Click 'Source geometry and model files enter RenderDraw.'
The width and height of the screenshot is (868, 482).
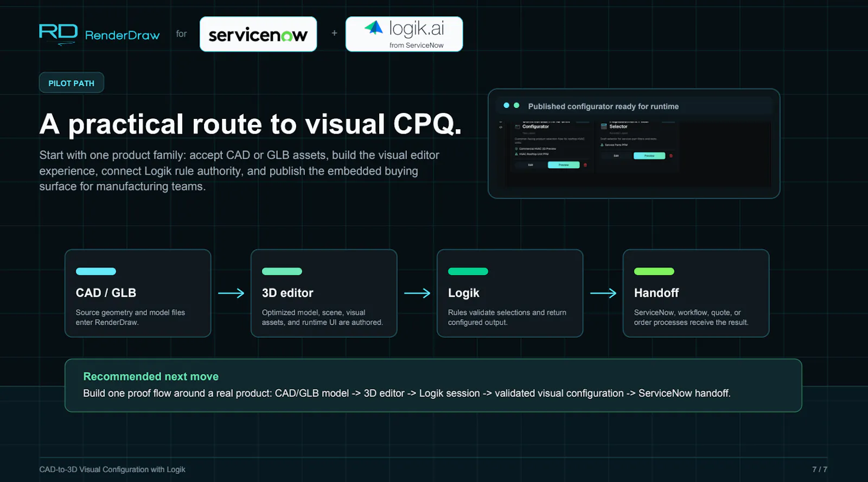coord(130,318)
